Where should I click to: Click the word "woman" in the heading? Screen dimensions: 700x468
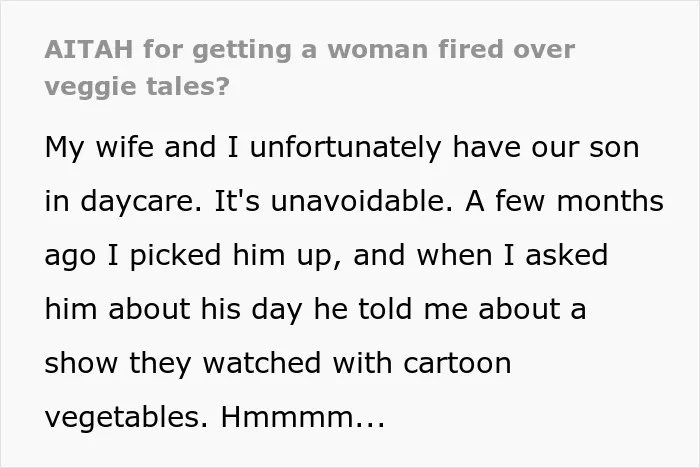[x=378, y=49]
